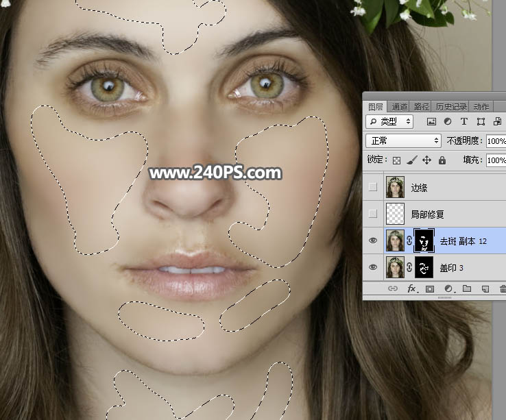Show the 局部修复 layer visibility
The image size is (506, 420).
coord(372,214)
